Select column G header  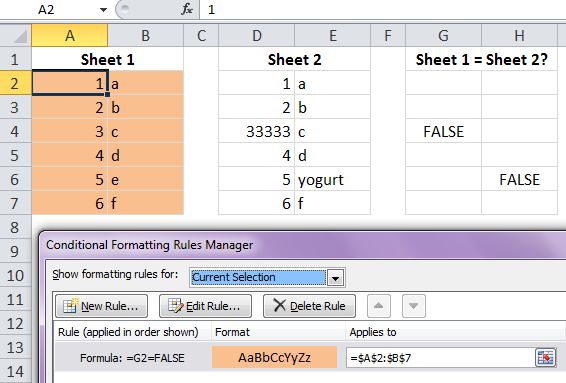pyautogui.click(x=444, y=35)
